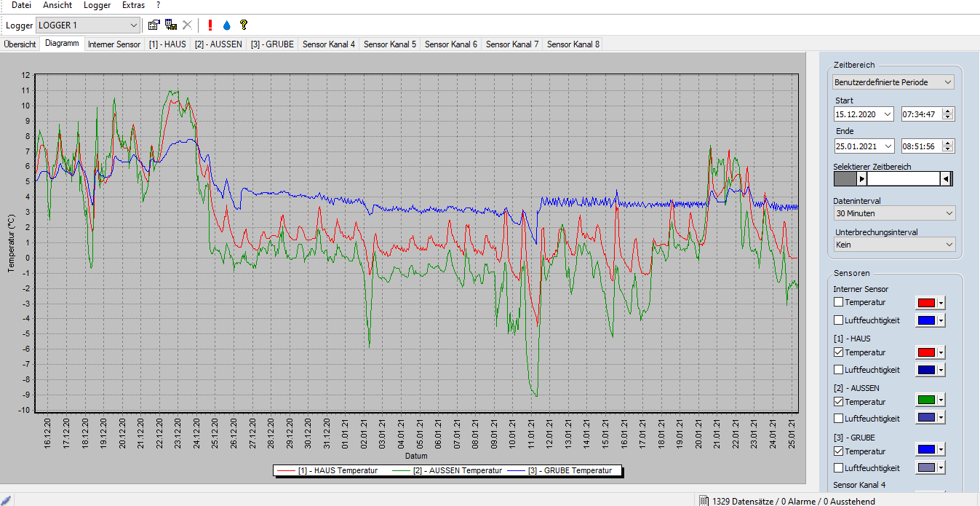Enable [3] - GRUBE Luftfeuchtigkeit checkbox
Viewport: 980px width, 506px height.
(839, 468)
